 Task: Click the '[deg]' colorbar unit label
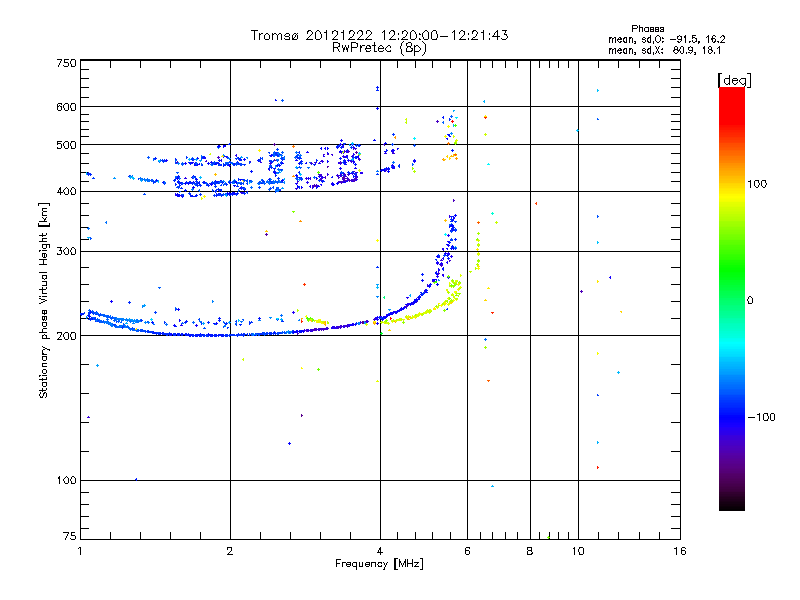(x=734, y=81)
